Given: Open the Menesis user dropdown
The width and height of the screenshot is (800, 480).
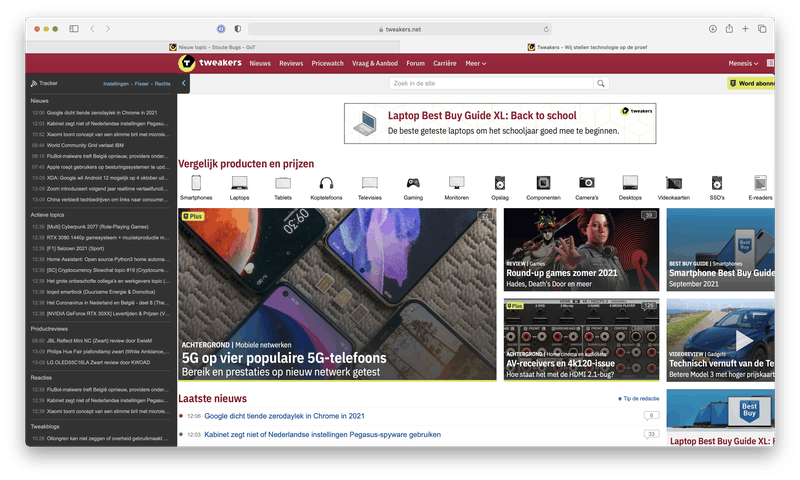Looking at the screenshot, I should [x=743, y=63].
